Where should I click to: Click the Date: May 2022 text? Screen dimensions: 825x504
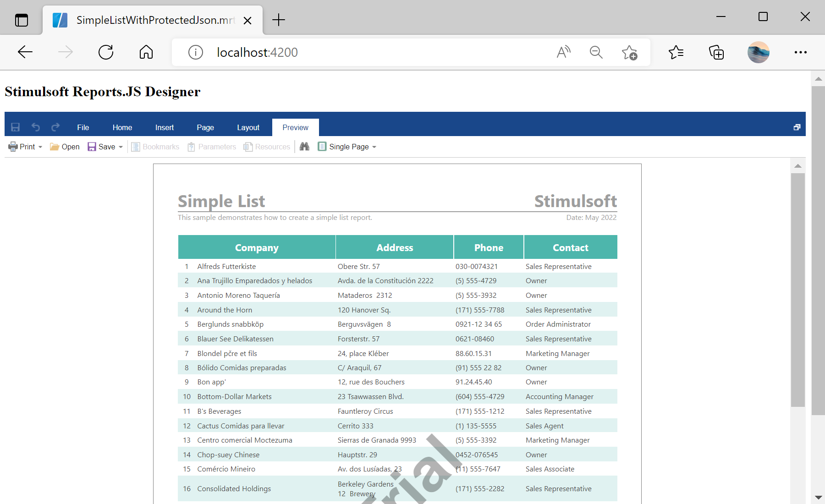(x=591, y=218)
